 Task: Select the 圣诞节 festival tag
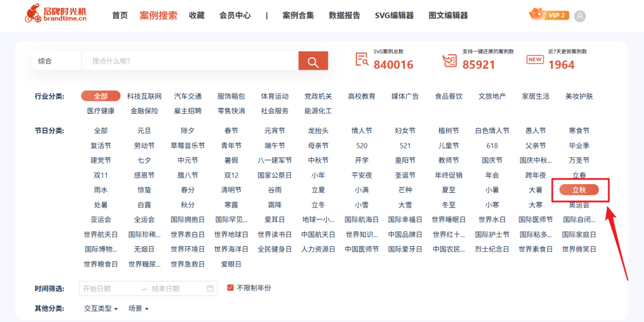405,175
